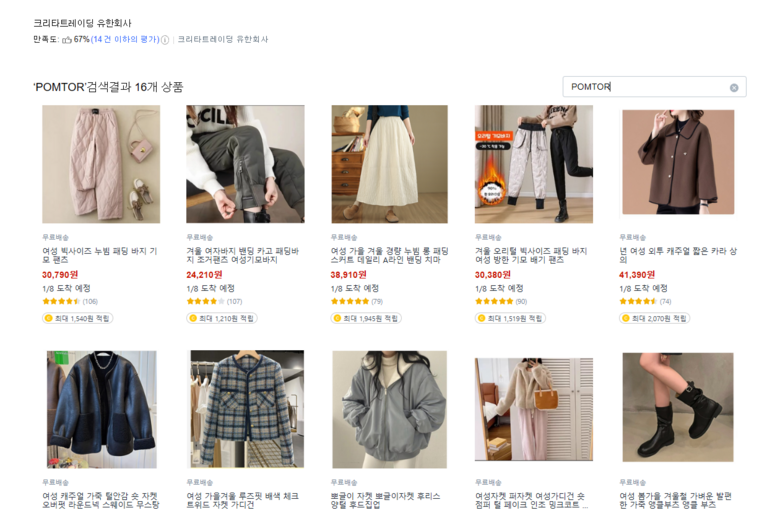Click coin icon on 1,210원 reward badge
780x513 pixels.
click(x=192, y=318)
